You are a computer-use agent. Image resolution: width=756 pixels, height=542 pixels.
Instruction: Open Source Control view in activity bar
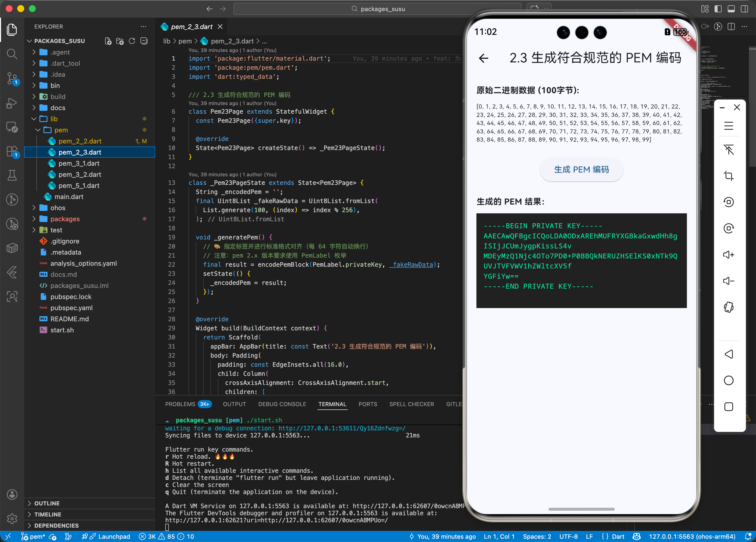tap(12, 78)
